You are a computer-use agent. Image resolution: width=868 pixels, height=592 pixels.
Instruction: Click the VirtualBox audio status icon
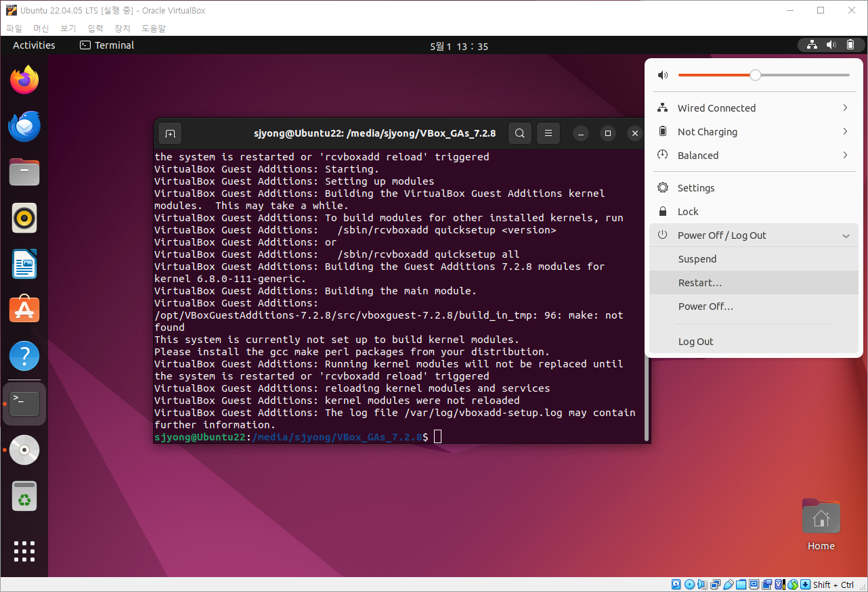(x=703, y=585)
